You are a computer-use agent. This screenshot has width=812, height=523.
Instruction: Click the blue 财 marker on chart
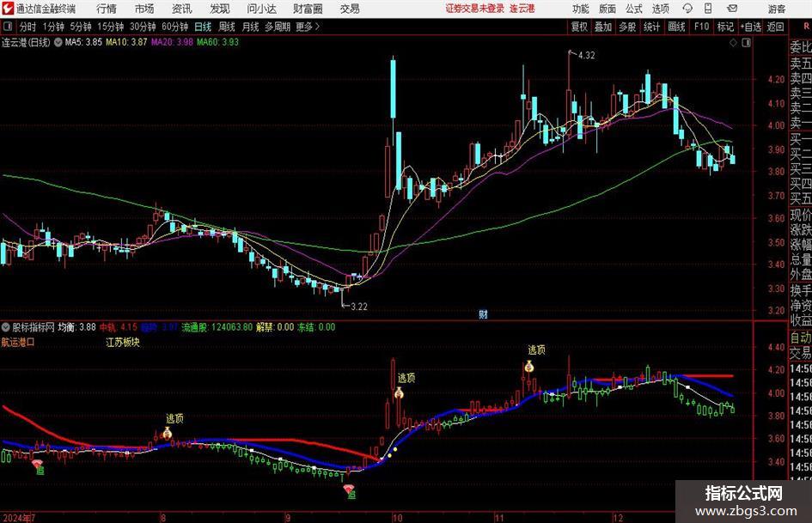pyautogui.click(x=483, y=314)
